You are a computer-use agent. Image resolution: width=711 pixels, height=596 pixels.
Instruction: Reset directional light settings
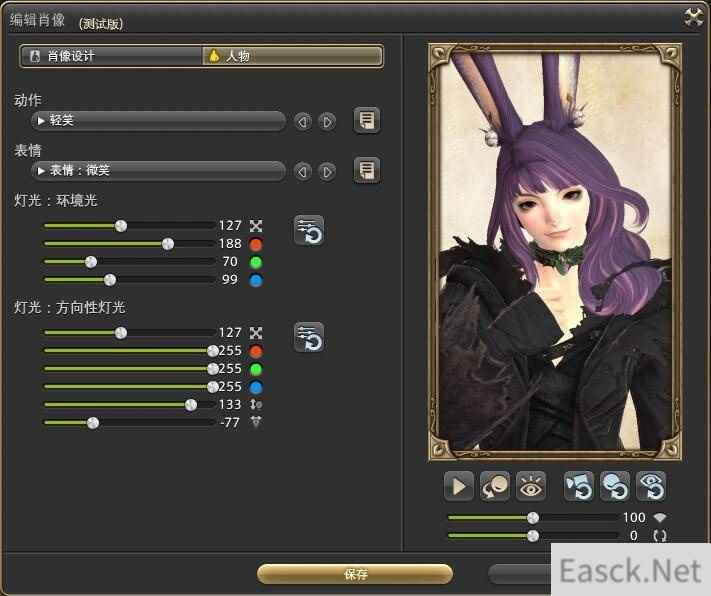309,337
